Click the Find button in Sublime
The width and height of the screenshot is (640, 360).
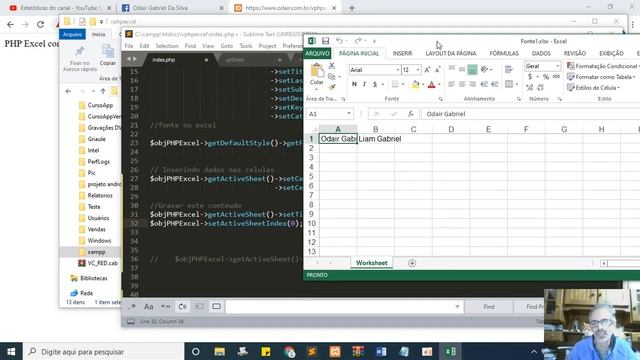[489, 307]
